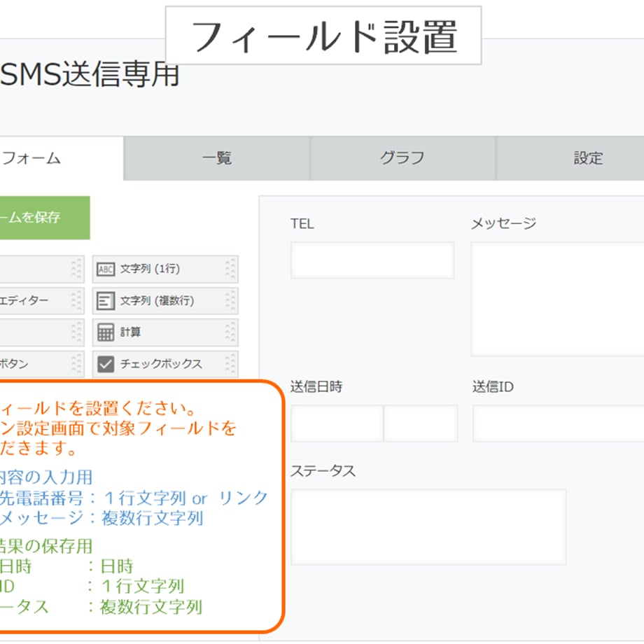Switch to the フォーム tab
644x644 pixels.
(61, 158)
